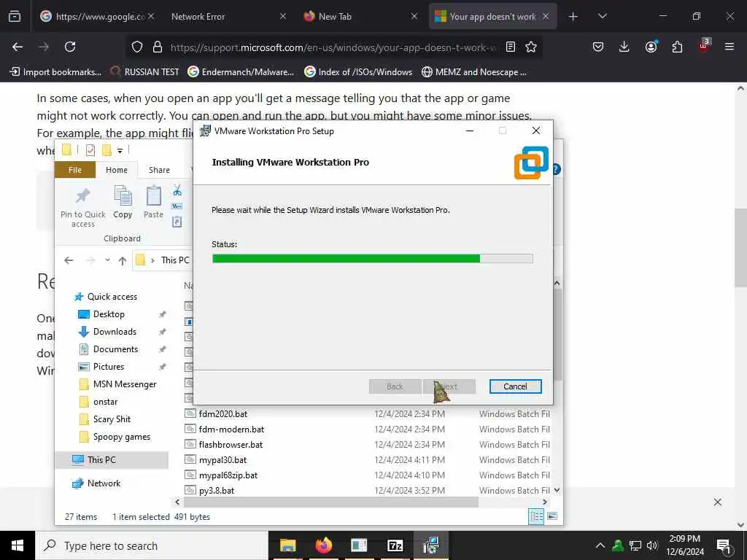The image size is (747, 560).
Task: Click Import bookmarks link
Action: coord(55,72)
